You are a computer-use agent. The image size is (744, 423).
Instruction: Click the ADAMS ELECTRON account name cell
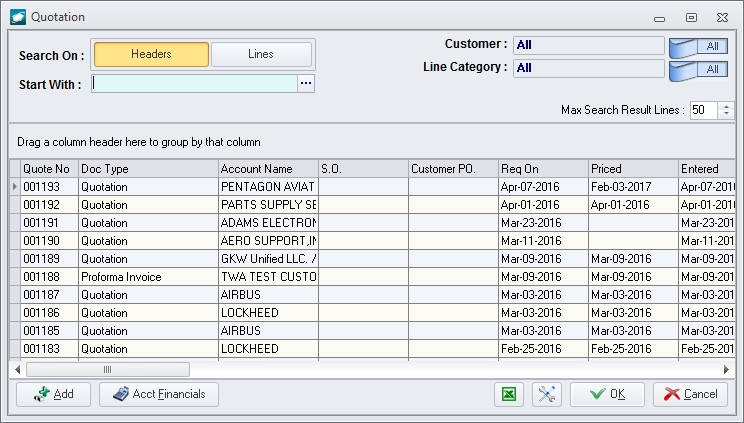click(x=268, y=223)
